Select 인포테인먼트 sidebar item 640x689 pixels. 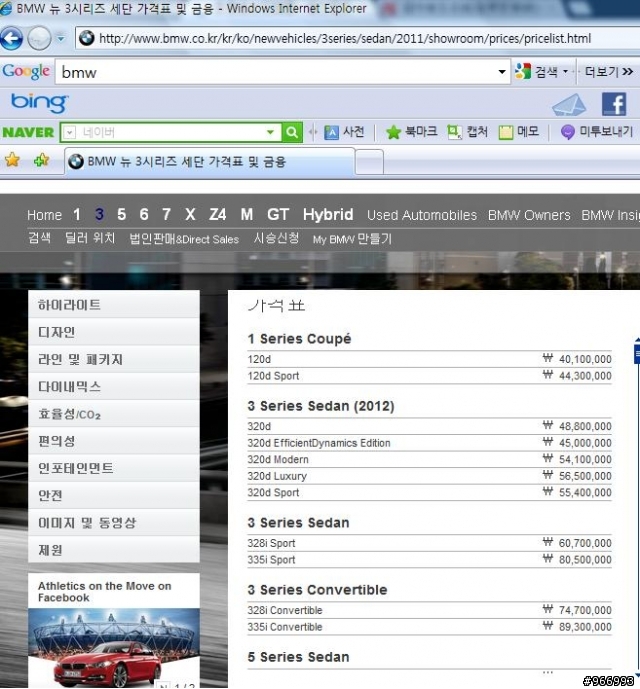(114, 468)
